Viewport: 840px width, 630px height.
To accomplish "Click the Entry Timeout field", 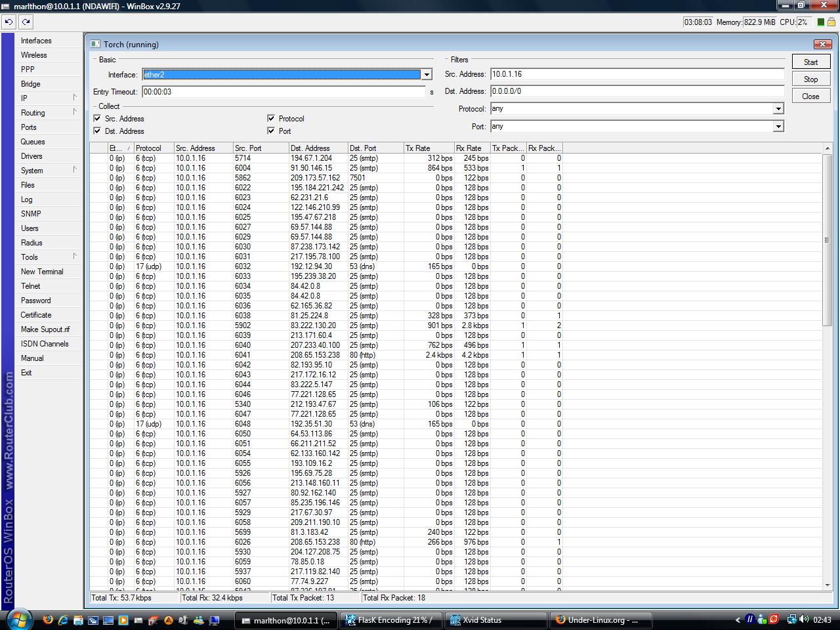I will tap(283, 92).
